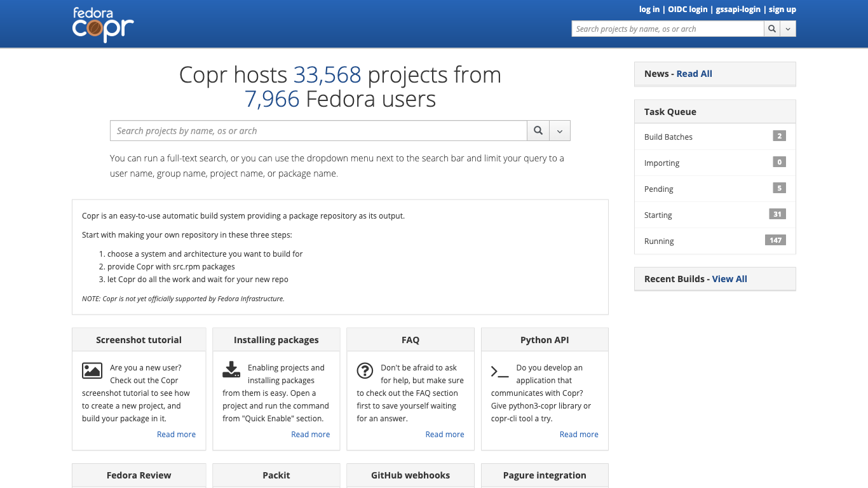Viewport: 868px width, 488px height.
Task: Click step 'let Copr do all the work'
Action: (x=198, y=280)
